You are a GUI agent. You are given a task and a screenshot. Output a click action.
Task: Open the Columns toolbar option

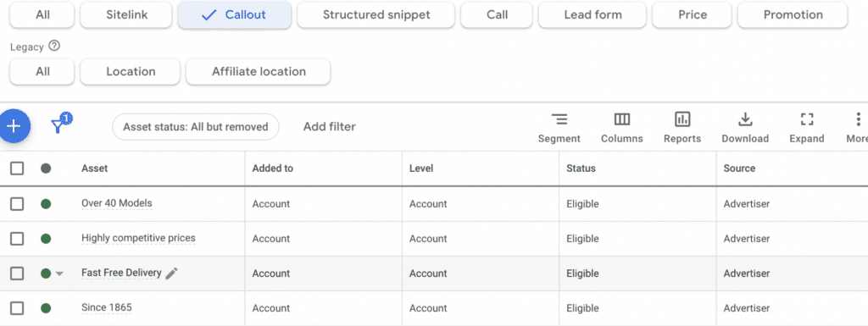(621, 128)
